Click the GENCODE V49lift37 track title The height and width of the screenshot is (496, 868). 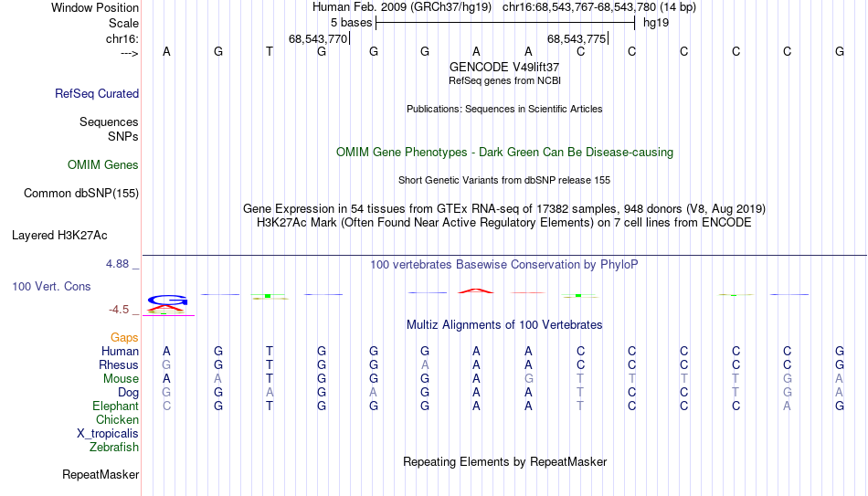tap(504, 67)
